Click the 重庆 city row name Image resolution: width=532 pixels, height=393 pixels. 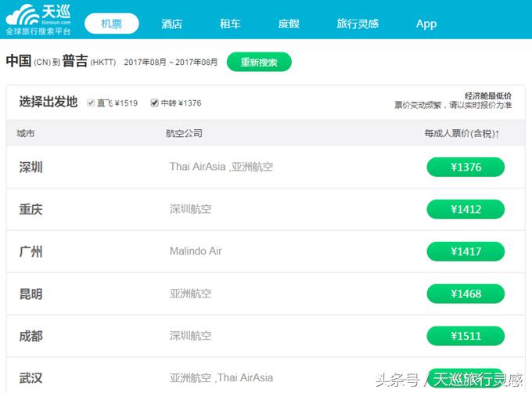[31, 209]
